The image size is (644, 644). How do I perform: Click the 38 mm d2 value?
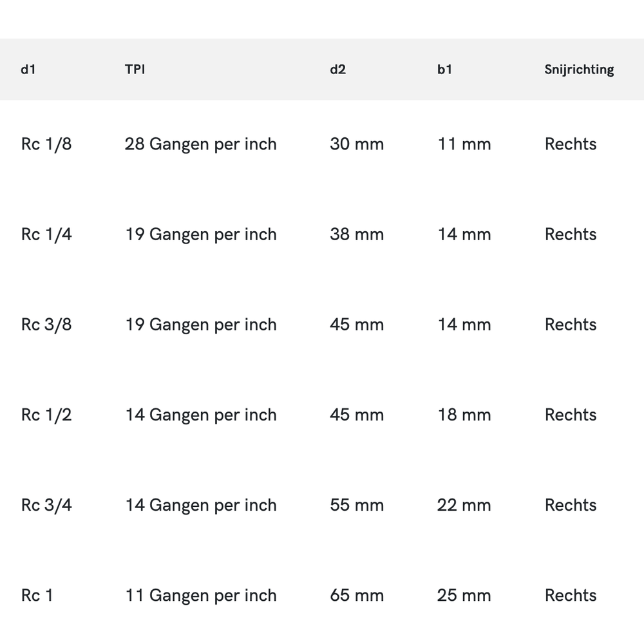[357, 234]
